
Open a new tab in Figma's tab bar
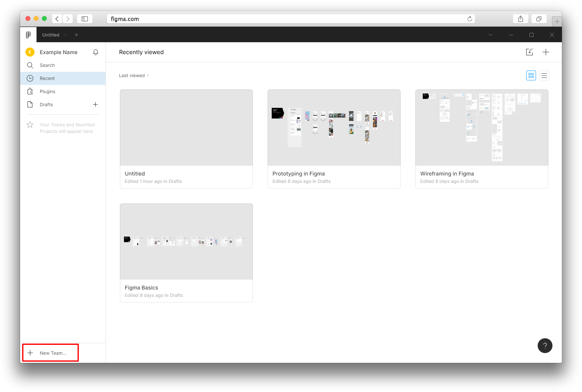click(x=76, y=35)
